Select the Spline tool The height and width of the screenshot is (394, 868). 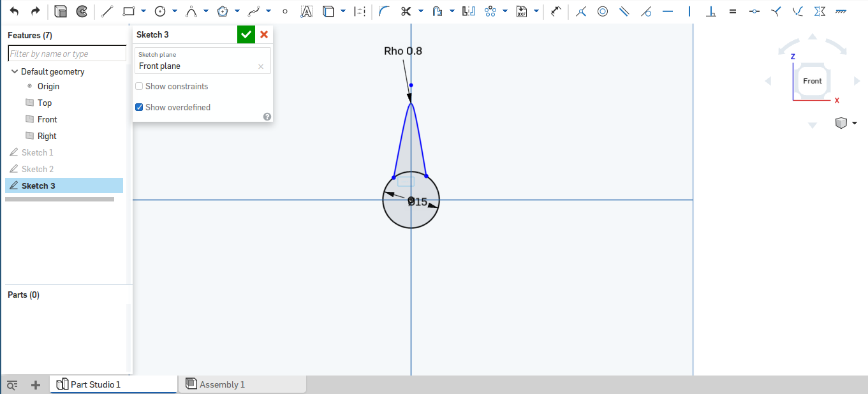pyautogui.click(x=254, y=11)
